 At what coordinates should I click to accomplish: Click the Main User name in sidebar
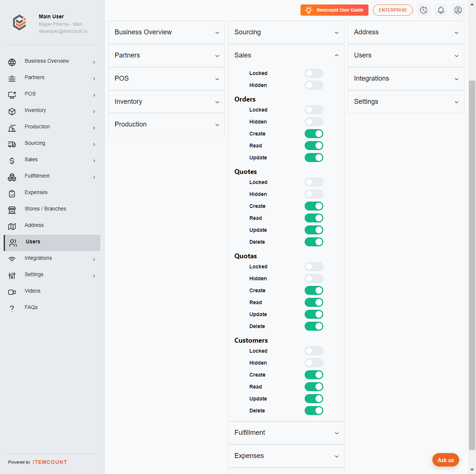pyautogui.click(x=51, y=16)
